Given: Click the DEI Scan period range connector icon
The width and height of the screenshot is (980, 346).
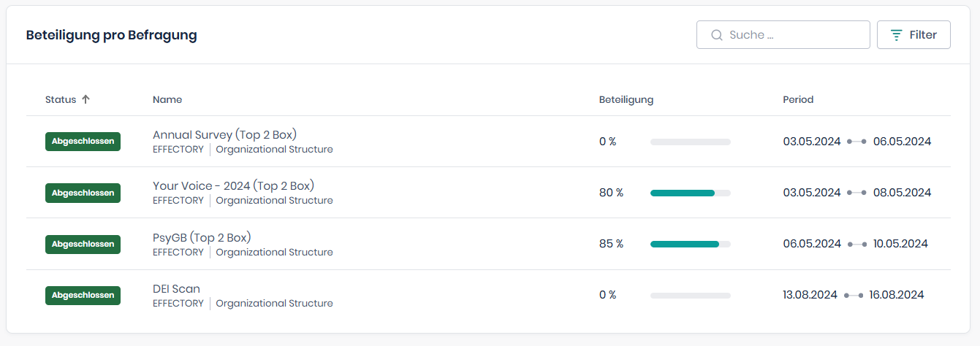Looking at the screenshot, I should (x=854, y=295).
